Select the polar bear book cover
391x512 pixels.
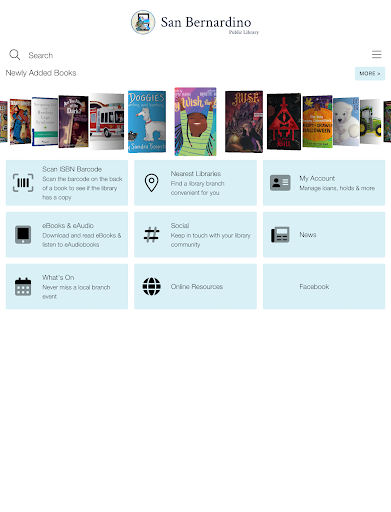pos(346,122)
